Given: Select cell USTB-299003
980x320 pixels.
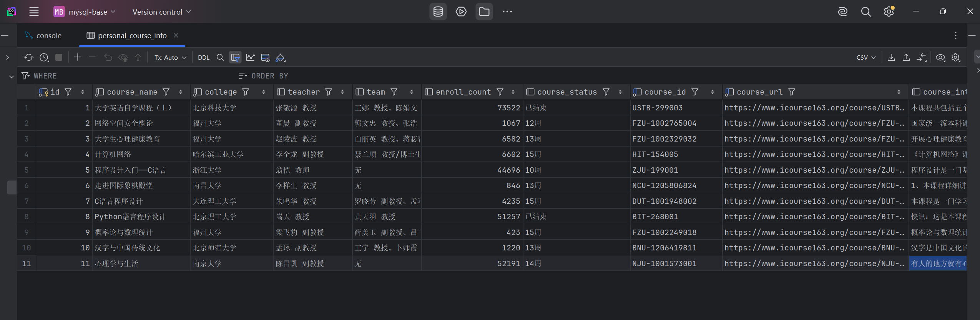Looking at the screenshot, I should click(676, 108).
